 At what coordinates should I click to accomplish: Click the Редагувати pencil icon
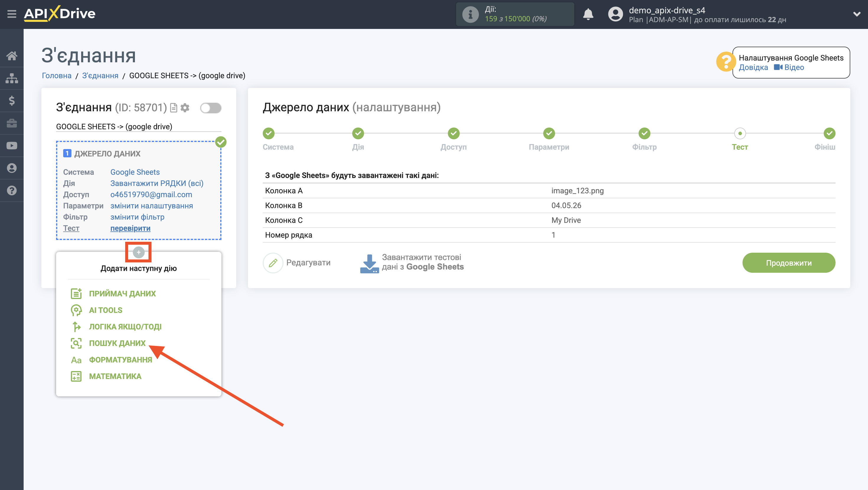tap(273, 263)
